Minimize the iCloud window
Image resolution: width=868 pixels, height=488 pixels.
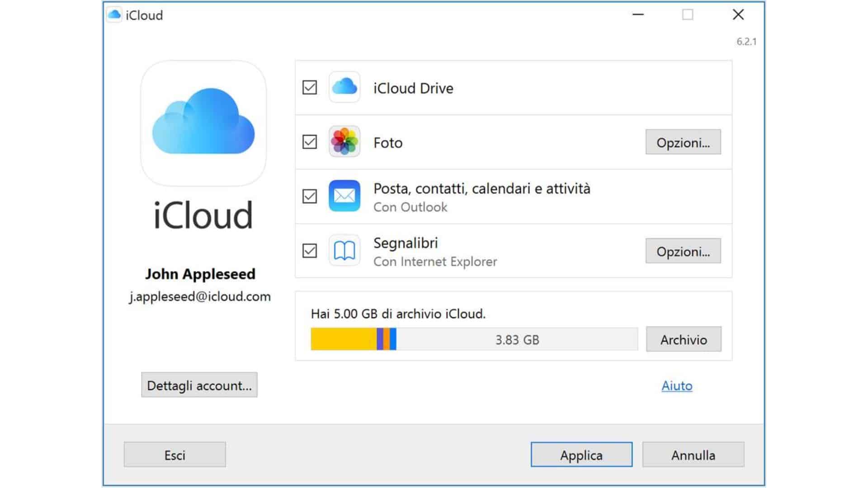point(638,14)
